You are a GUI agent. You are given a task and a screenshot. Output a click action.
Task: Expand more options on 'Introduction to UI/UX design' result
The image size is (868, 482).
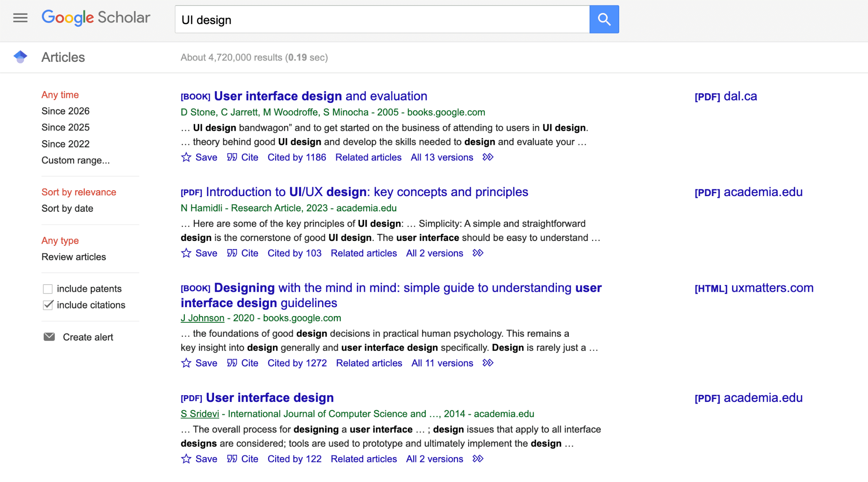(478, 253)
